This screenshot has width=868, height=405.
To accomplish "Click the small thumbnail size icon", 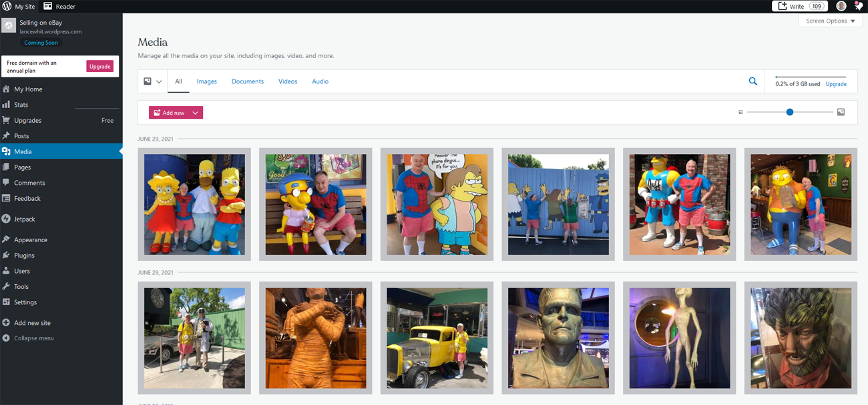I will point(740,112).
